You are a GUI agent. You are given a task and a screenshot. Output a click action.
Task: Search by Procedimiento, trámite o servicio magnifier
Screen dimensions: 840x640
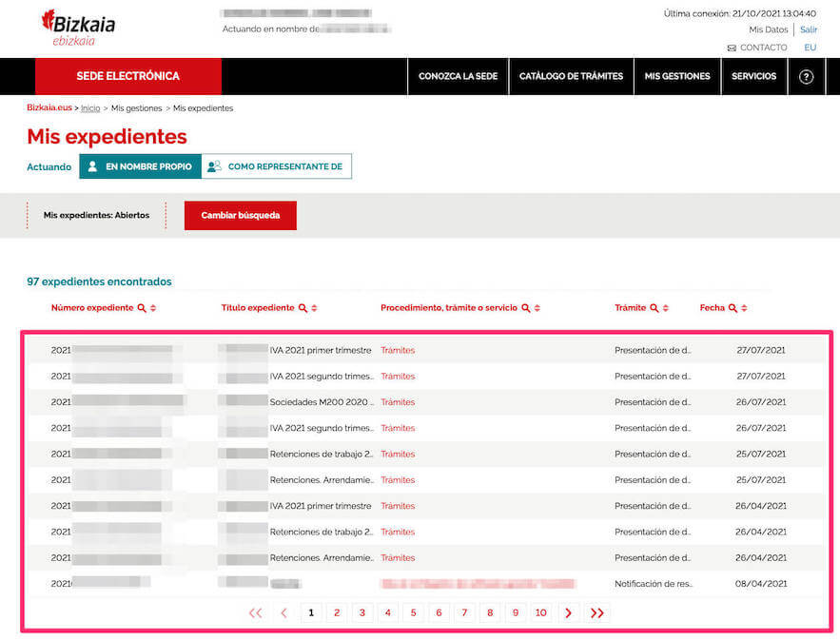pyautogui.click(x=525, y=308)
